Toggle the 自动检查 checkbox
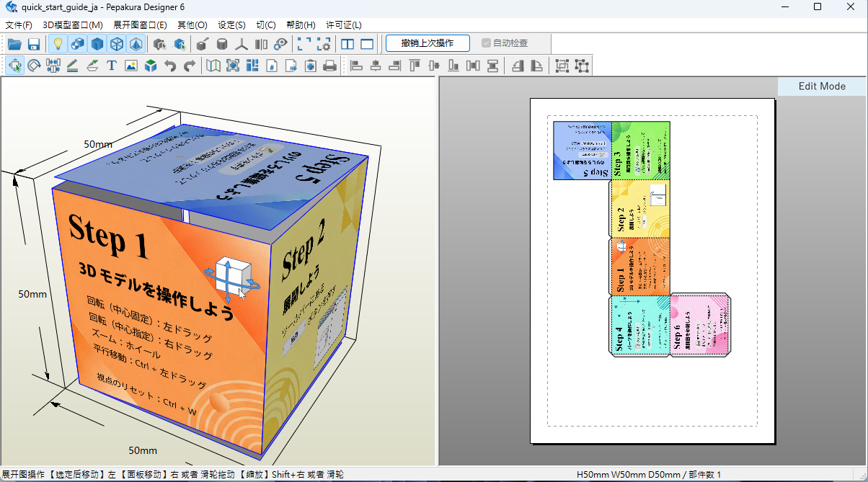The height and width of the screenshot is (482, 868). click(x=487, y=43)
